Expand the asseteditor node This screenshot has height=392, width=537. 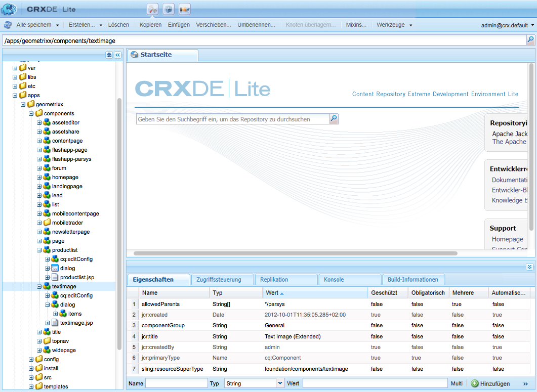[39, 122]
